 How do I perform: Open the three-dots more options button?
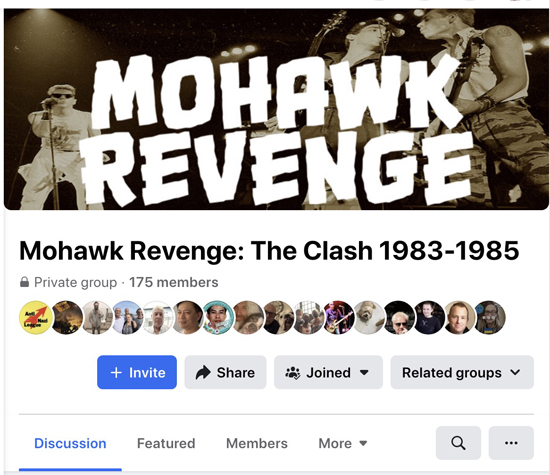(511, 443)
